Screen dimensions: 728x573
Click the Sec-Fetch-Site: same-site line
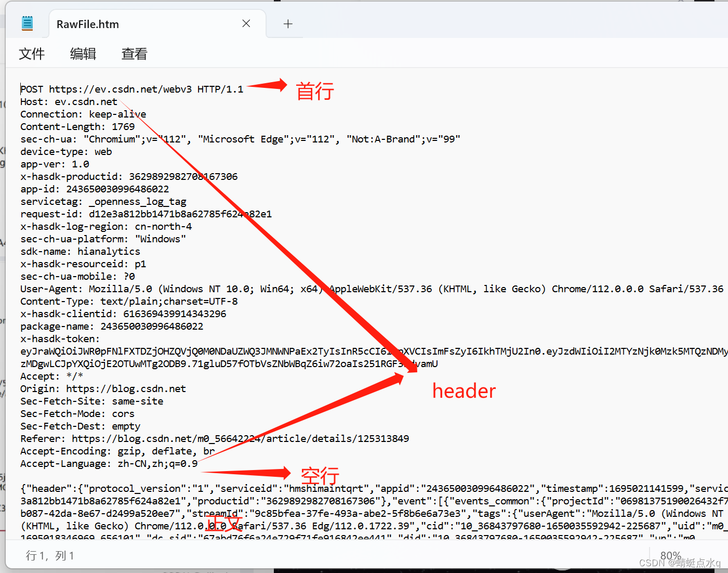point(91,401)
